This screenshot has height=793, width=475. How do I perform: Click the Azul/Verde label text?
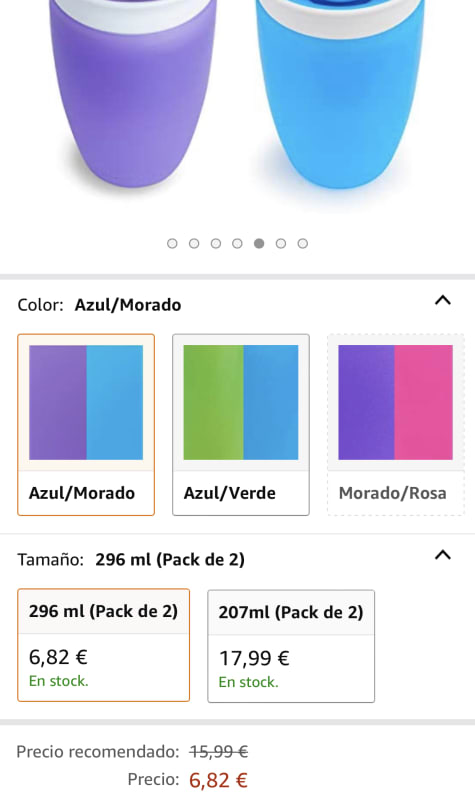230,493
